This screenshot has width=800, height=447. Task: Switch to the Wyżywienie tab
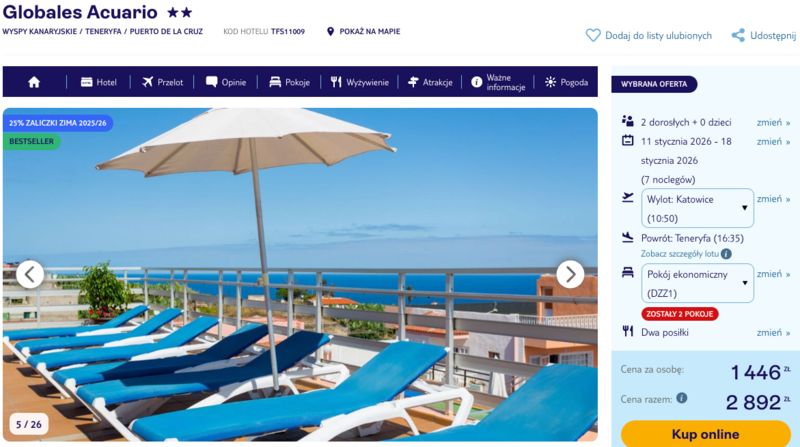[x=359, y=82]
